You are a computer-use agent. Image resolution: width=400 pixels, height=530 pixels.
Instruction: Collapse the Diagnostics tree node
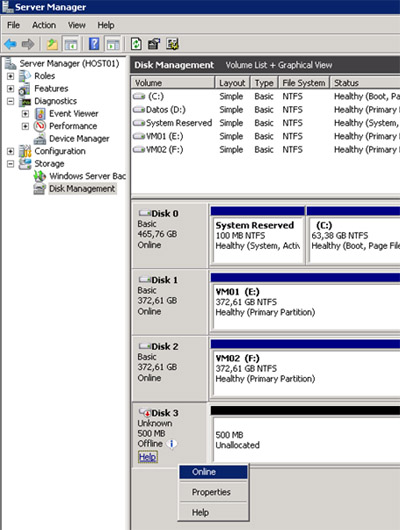10,101
